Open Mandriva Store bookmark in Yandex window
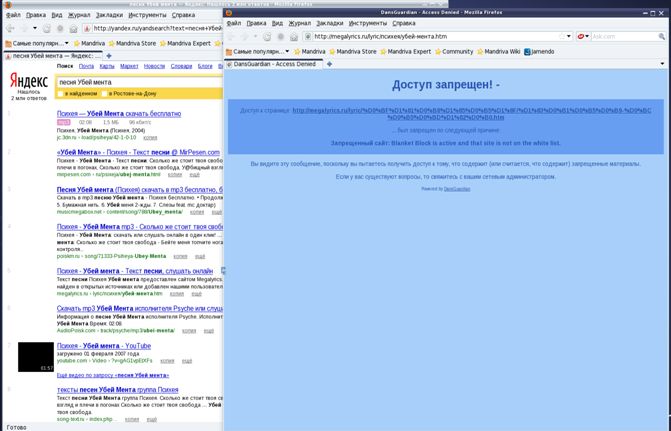The width and height of the screenshot is (671, 431). point(132,44)
